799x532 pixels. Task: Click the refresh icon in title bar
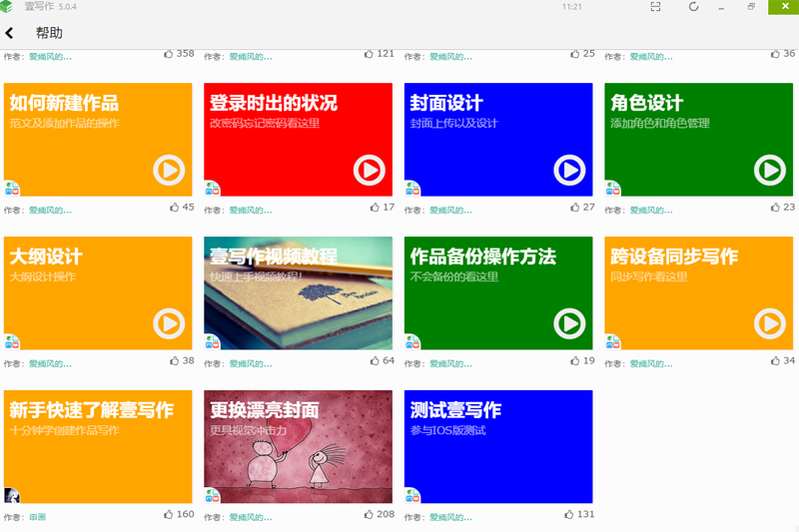point(693,7)
